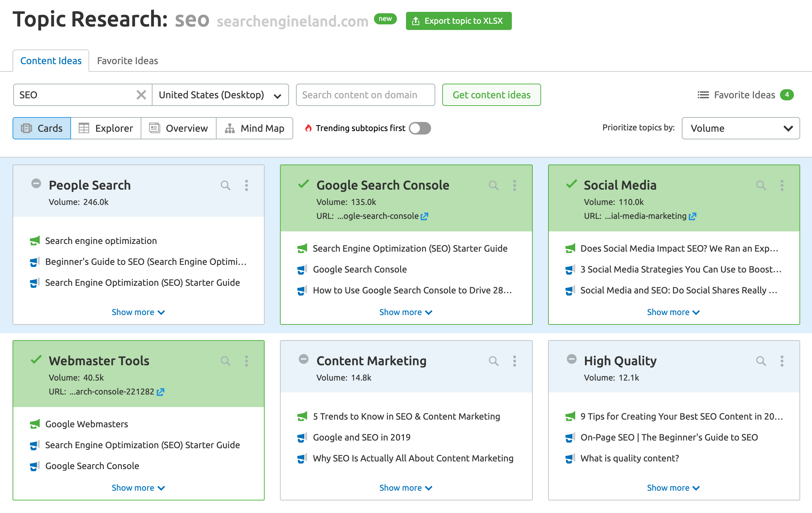Open the United States (Desktop) location dropdown

point(220,94)
